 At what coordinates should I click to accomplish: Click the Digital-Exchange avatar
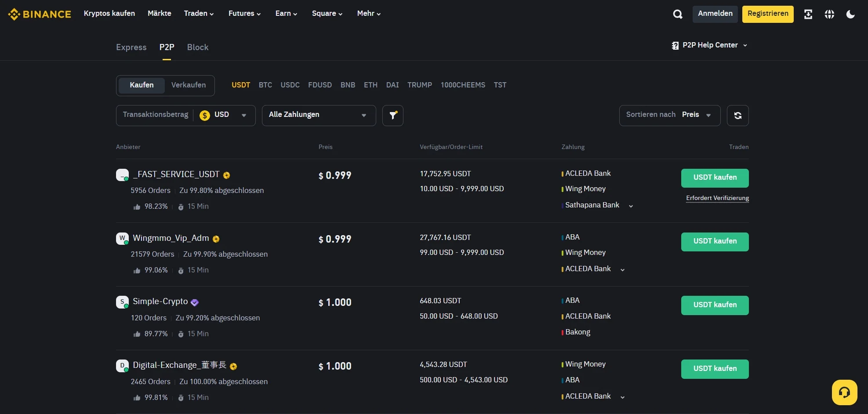point(122,366)
